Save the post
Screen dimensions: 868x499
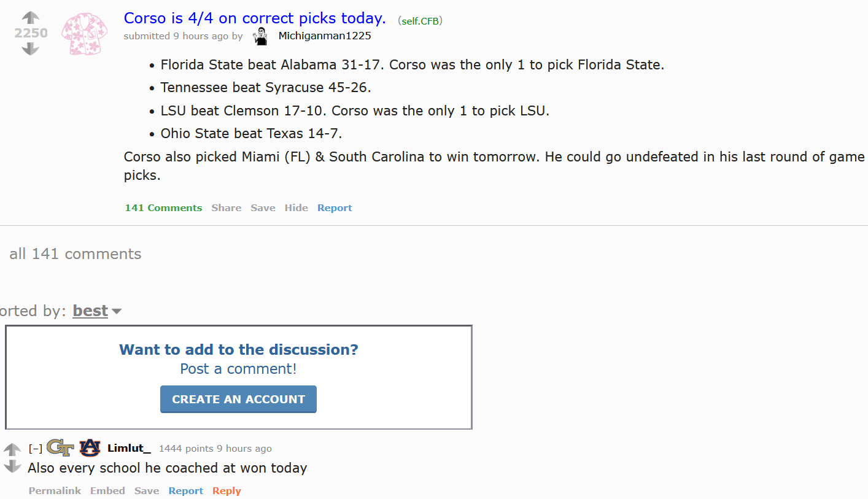[x=263, y=208]
